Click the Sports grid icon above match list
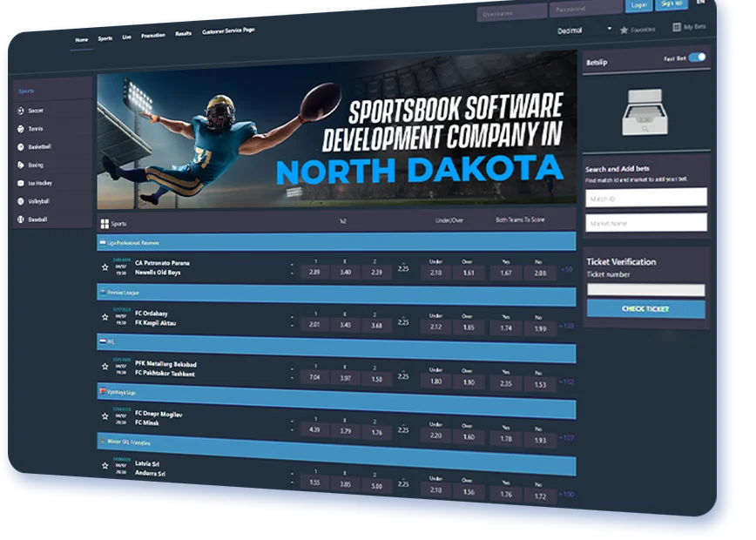Screen dimensions: 756x540 (105, 224)
